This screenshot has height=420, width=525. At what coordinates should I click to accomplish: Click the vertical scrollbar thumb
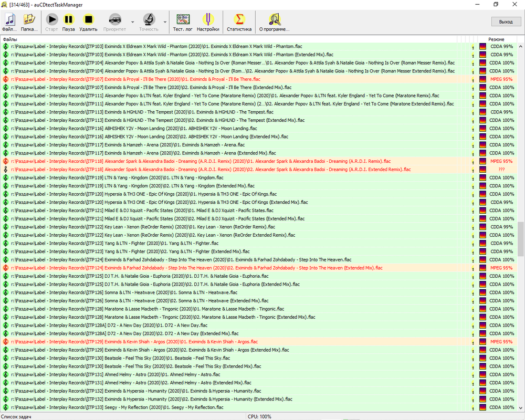(521, 239)
